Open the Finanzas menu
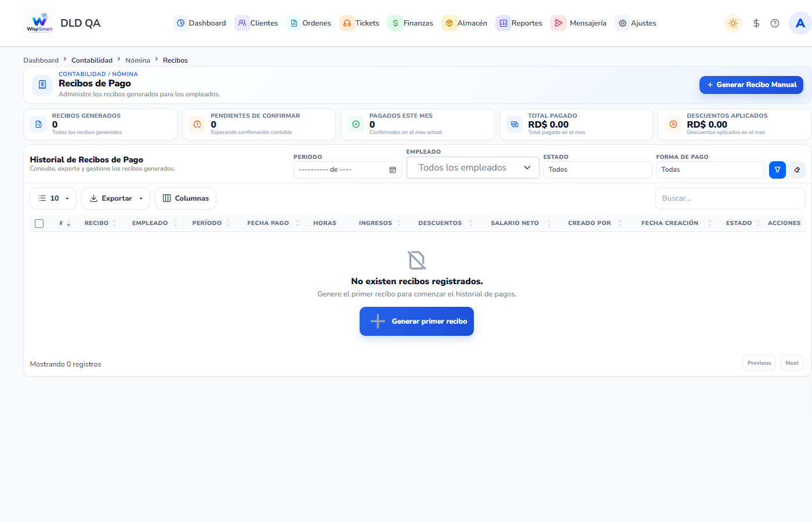Image resolution: width=812 pixels, height=522 pixels. point(411,23)
